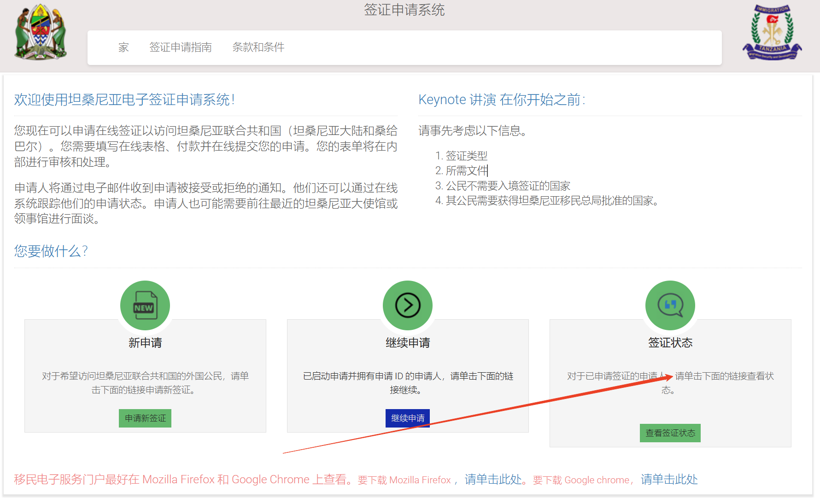Click the green circled arrow icon
Screen dimensions: 820x504
tap(408, 305)
